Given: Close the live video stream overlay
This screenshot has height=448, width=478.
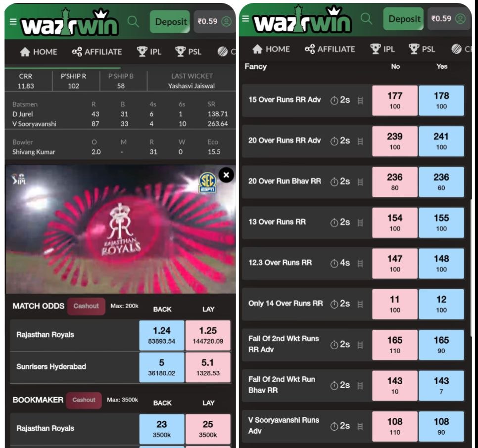Looking at the screenshot, I should click(x=226, y=175).
